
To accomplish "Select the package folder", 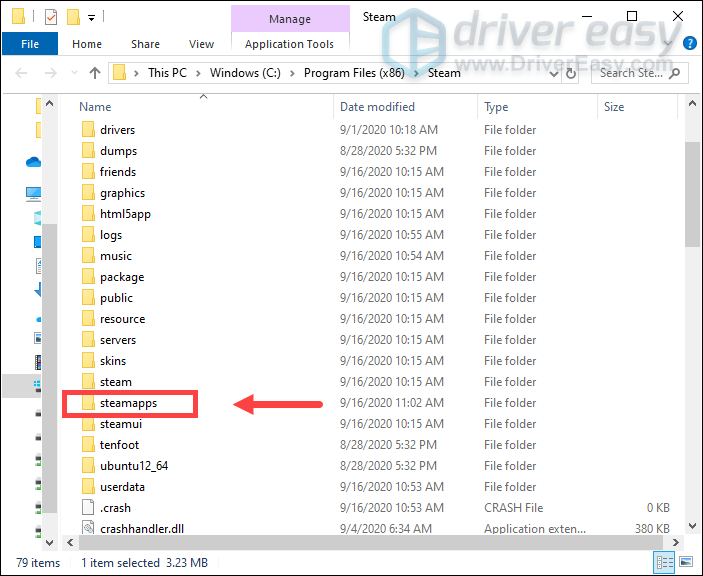I will pyautogui.click(x=122, y=277).
